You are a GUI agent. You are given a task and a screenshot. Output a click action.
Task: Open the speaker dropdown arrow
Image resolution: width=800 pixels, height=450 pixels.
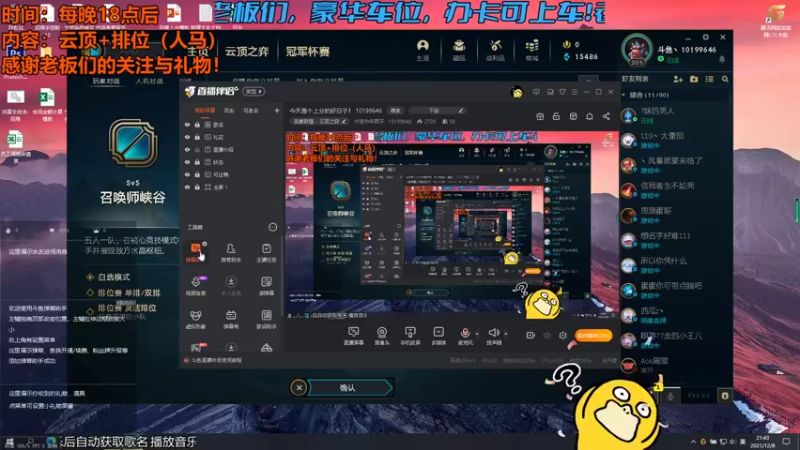506,334
